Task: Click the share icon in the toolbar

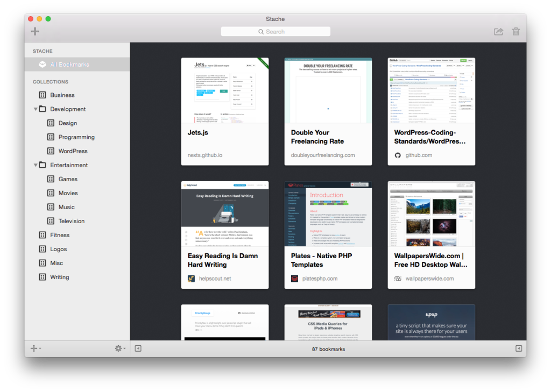Action: 498,32
